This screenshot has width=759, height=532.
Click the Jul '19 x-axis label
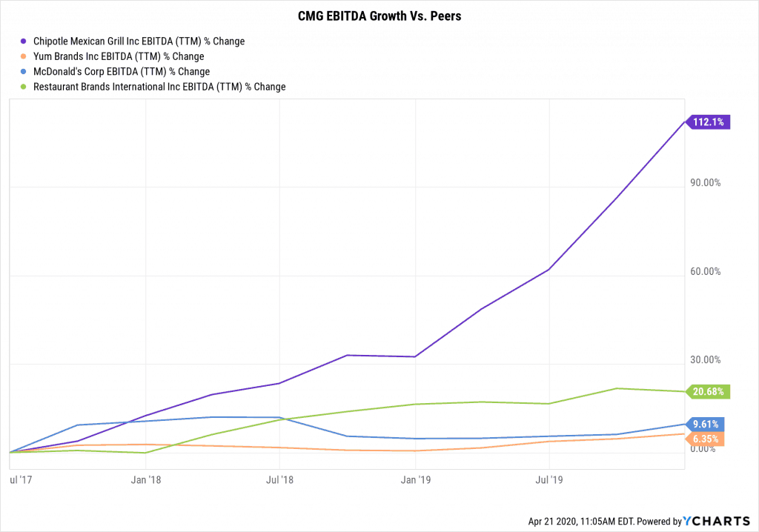coord(549,480)
